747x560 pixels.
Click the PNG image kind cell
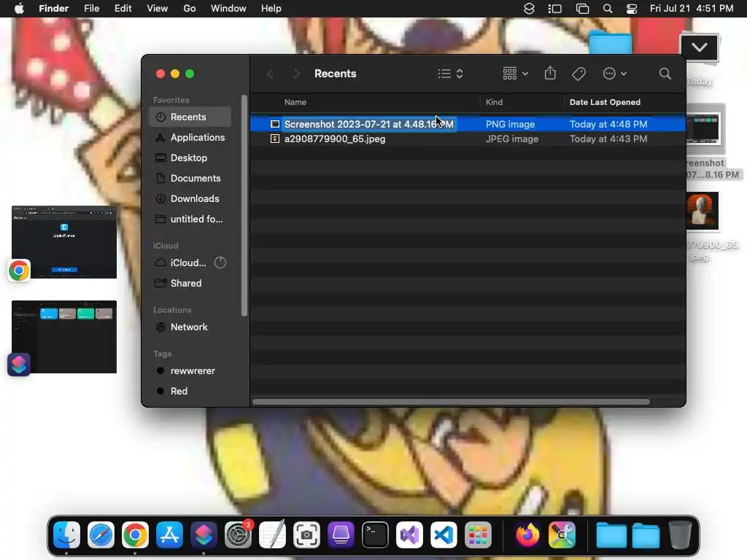[x=510, y=124]
